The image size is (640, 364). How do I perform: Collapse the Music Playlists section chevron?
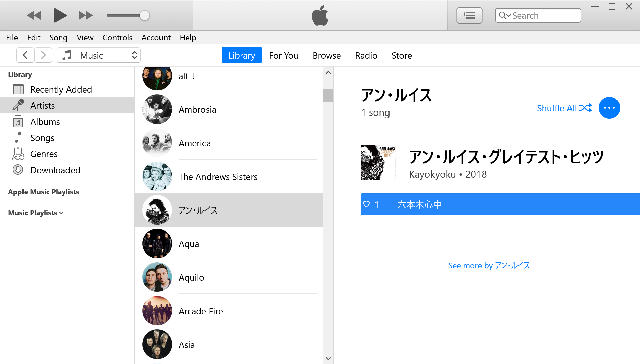[x=61, y=213]
